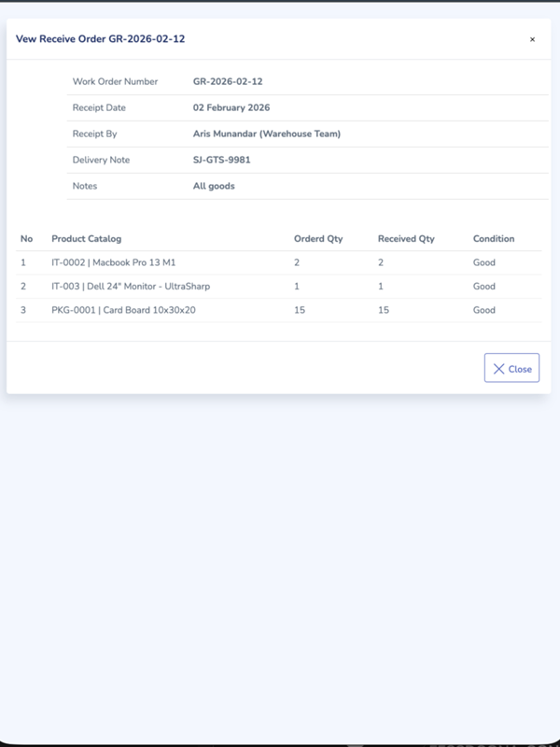Click the Product Catalog column header
Screen dimensions: 560x747
pos(87,239)
